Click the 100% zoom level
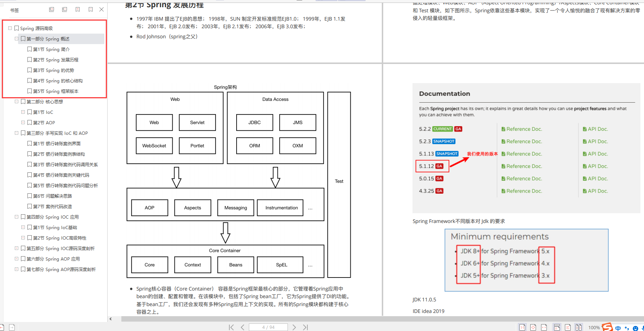 (594, 327)
